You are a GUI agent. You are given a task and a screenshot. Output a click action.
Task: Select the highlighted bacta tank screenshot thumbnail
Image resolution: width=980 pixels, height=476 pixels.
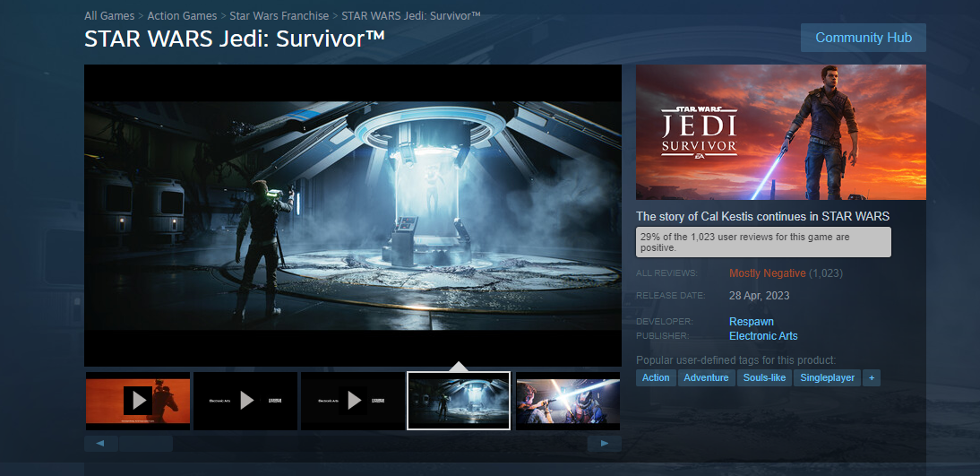tap(459, 401)
